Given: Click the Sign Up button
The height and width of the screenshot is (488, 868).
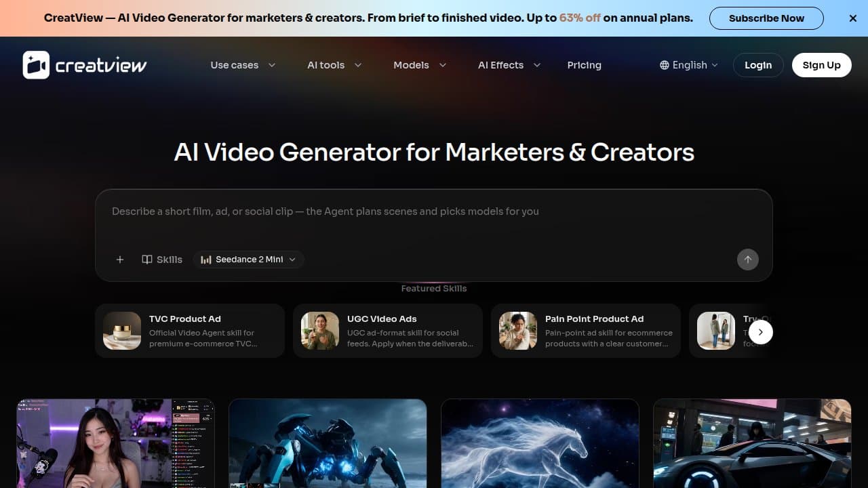Looking at the screenshot, I should pyautogui.click(x=821, y=65).
